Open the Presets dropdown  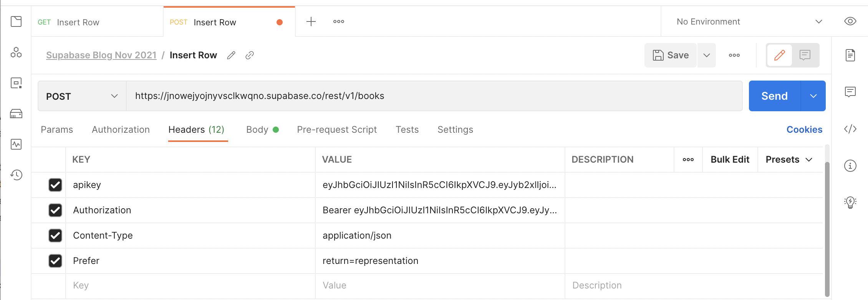pyautogui.click(x=789, y=160)
